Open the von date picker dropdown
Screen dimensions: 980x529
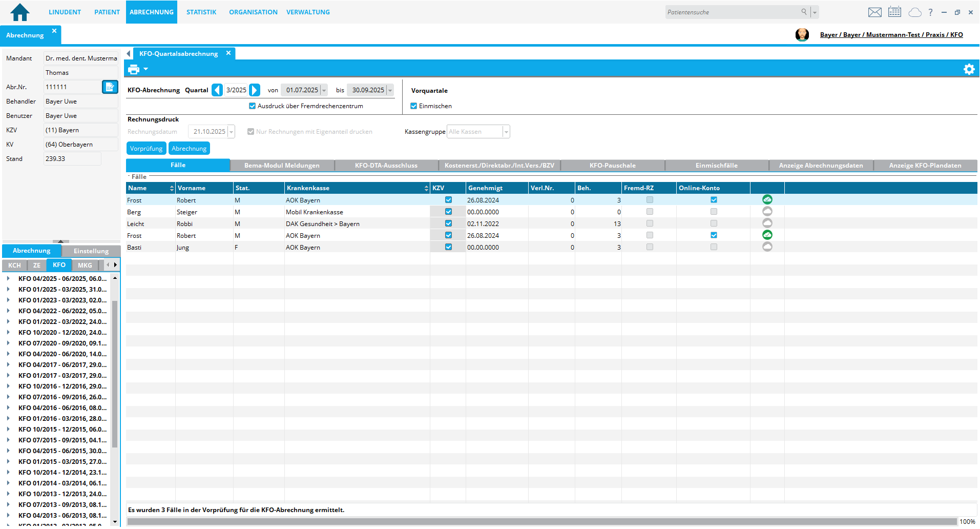[x=324, y=90]
